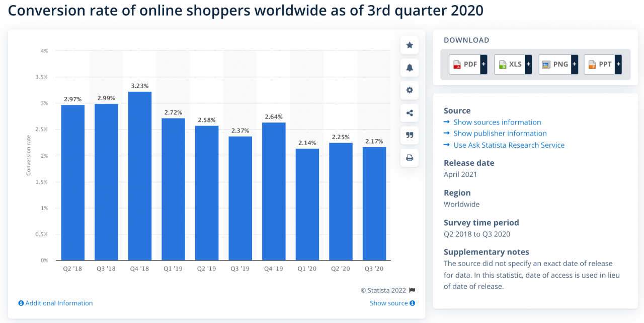Screen dimensions: 644x323
Task: Open the settings gear for the chart
Action: 409,90
